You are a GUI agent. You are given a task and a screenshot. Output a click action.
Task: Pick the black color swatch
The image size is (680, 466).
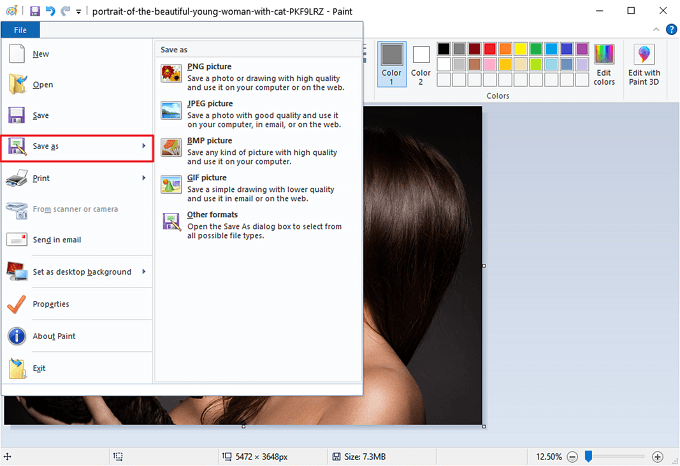pyautogui.click(x=444, y=49)
